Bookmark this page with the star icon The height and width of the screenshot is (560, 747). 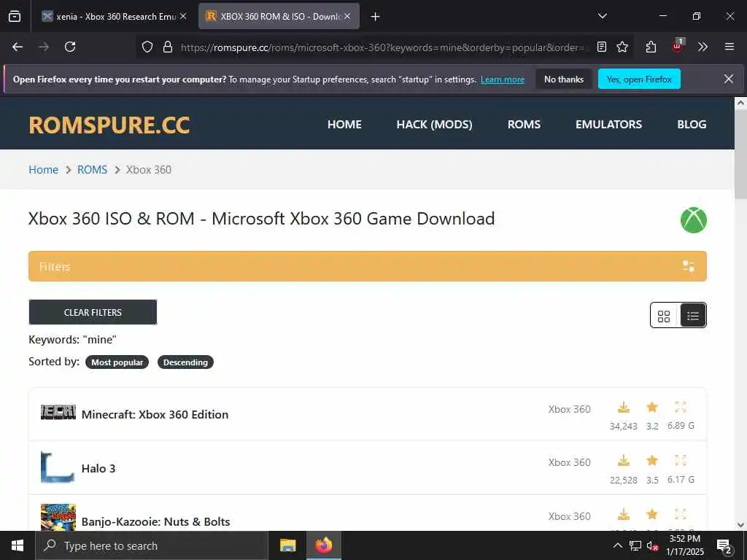[x=622, y=47]
